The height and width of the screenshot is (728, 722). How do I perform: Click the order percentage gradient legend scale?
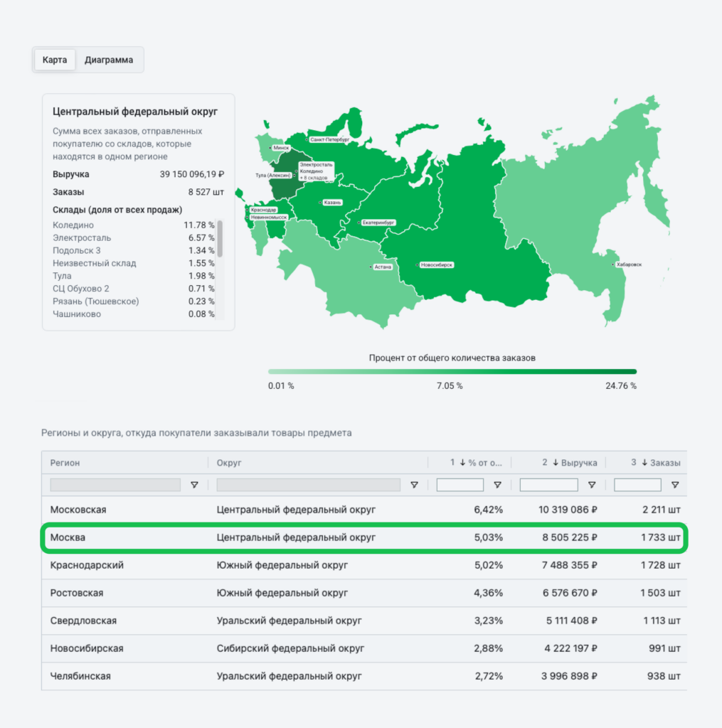coord(452,371)
